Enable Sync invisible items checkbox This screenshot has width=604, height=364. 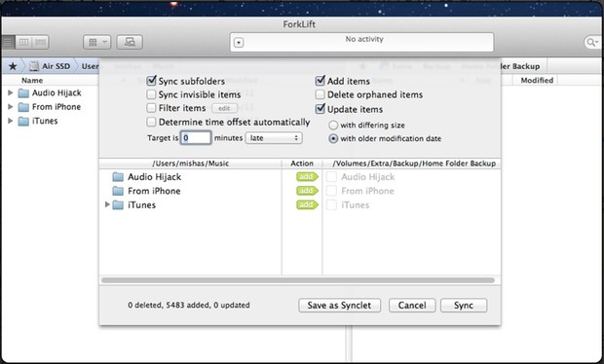(151, 94)
